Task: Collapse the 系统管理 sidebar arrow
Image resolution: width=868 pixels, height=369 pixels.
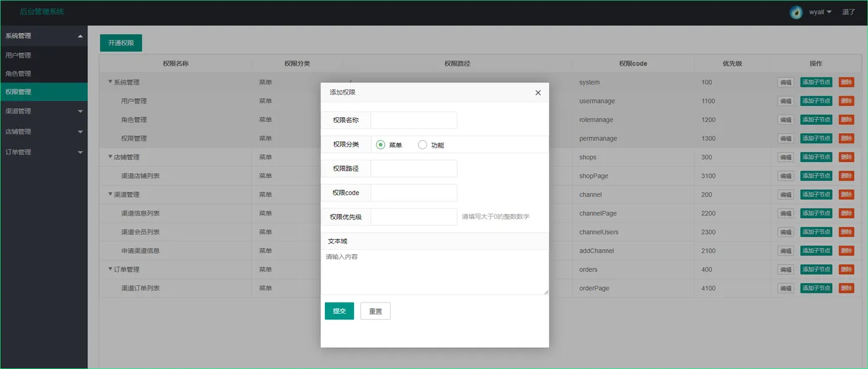Action: coord(80,36)
